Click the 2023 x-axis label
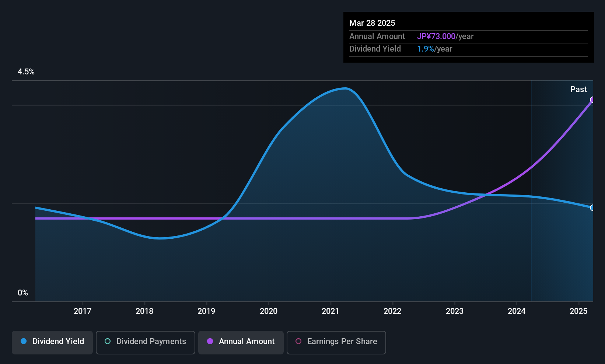 coord(455,311)
